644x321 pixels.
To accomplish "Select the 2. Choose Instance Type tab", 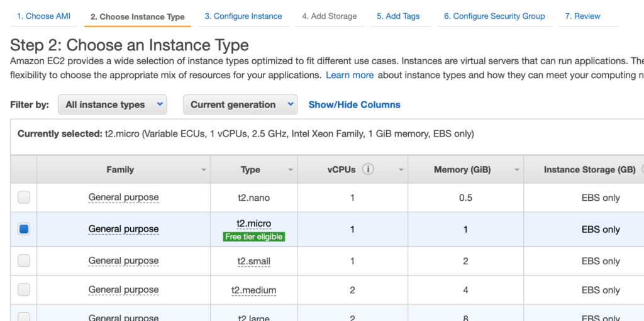I will pyautogui.click(x=138, y=17).
